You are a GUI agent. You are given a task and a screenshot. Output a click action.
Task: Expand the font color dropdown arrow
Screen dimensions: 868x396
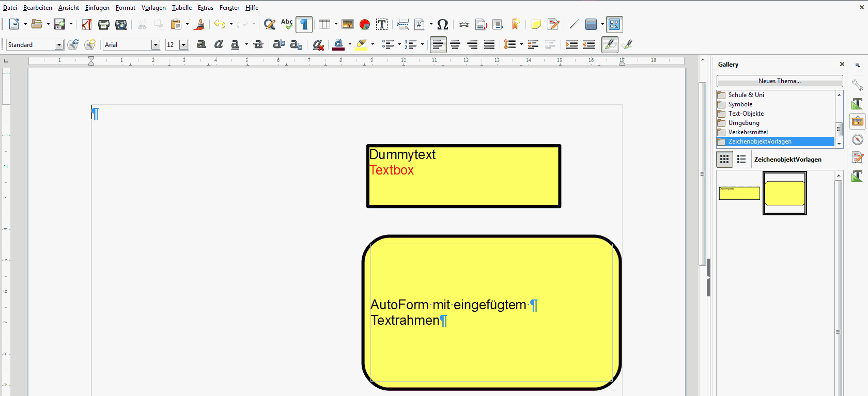click(350, 45)
